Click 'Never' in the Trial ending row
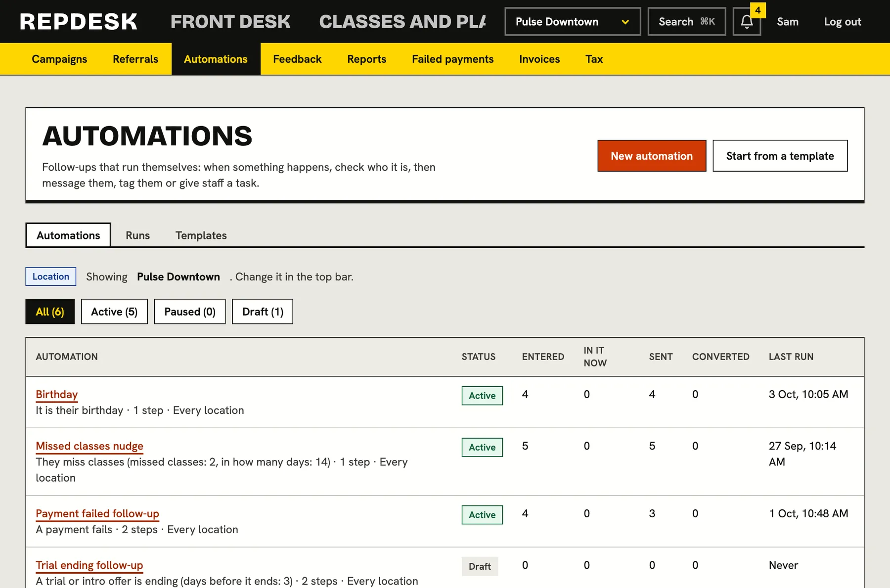This screenshot has width=890, height=588. [783, 565]
